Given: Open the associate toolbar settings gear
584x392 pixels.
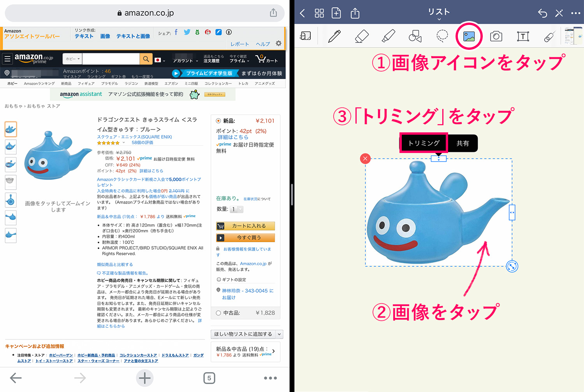Looking at the screenshot, I should tap(278, 43).
